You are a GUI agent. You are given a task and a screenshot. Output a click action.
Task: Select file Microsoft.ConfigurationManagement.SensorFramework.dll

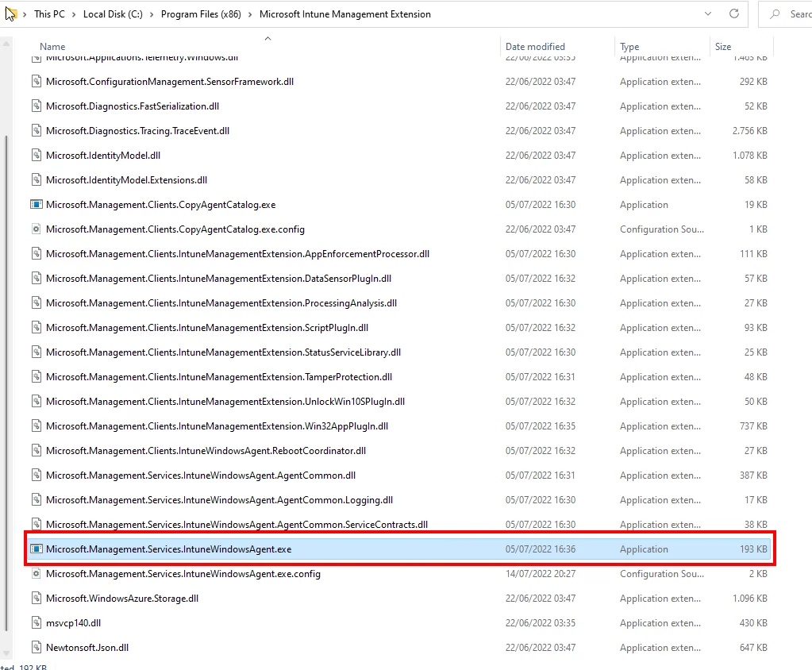[x=170, y=81]
